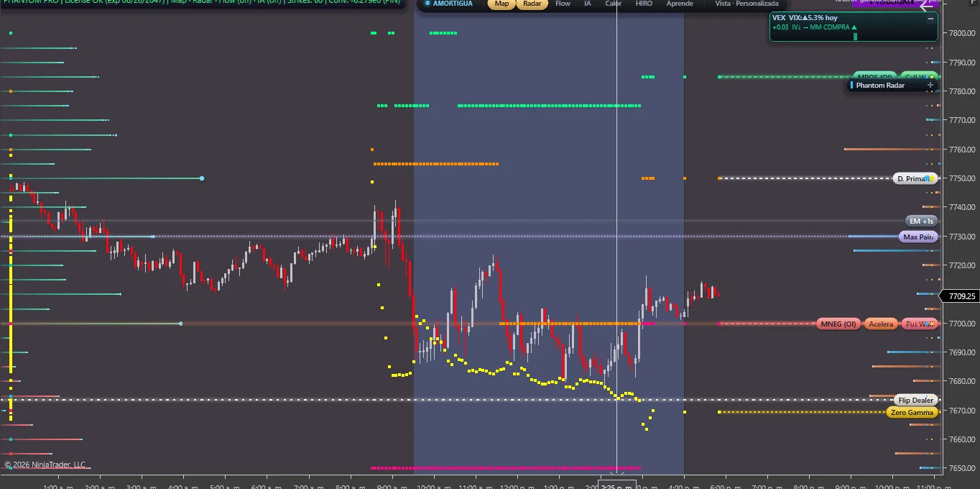Click the 7800.00 price axis label
Screen dimensions: 980x489
click(962, 33)
